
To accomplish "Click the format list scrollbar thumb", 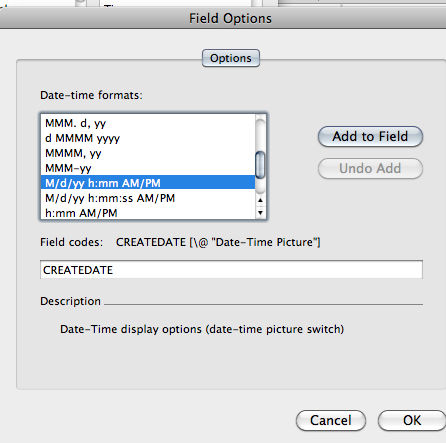I will [x=260, y=165].
